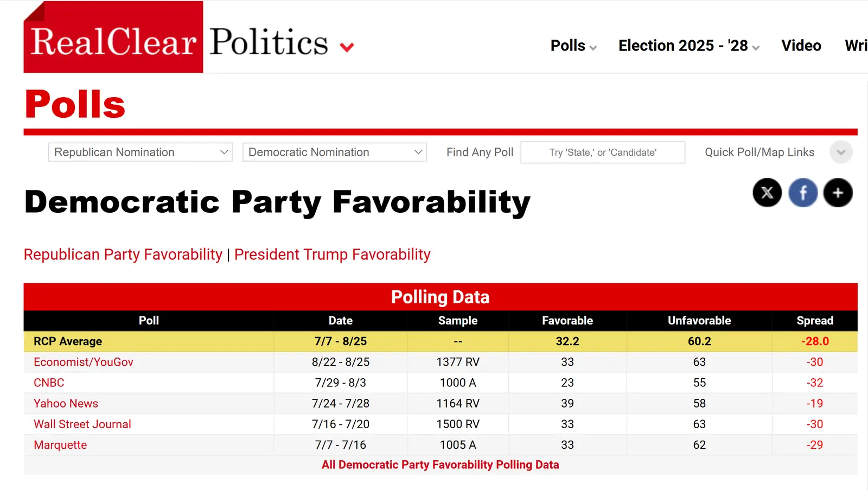Go to the Video section
This screenshot has width=868, height=490.
pyautogui.click(x=801, y=46)
